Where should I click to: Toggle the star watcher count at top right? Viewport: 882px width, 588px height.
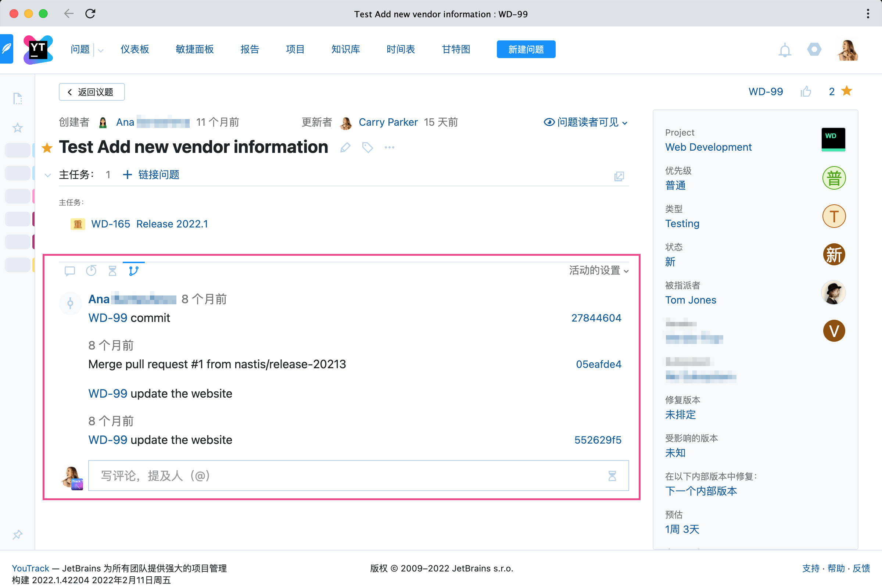pyautogui.click(x=847, y=91)
